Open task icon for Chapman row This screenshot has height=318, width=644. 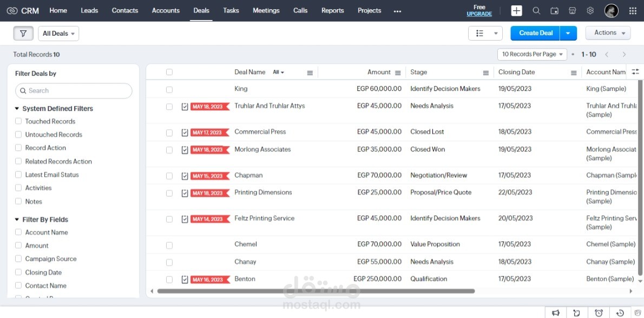point(185,176)
